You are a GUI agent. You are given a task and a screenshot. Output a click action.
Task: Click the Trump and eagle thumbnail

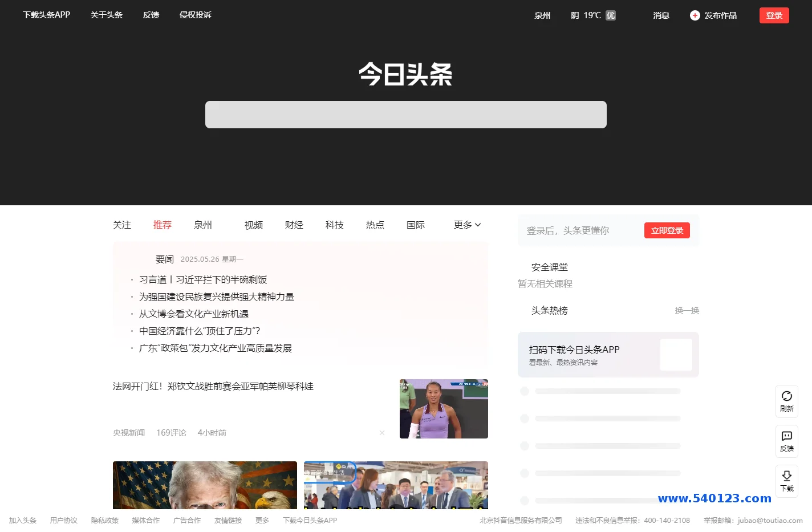[205, 485]
